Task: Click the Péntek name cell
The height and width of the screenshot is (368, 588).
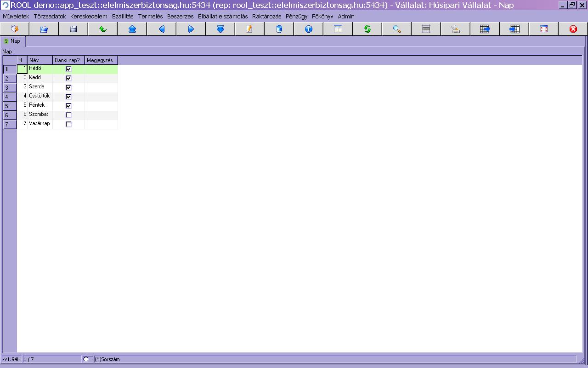Action: tap(40, 106)
